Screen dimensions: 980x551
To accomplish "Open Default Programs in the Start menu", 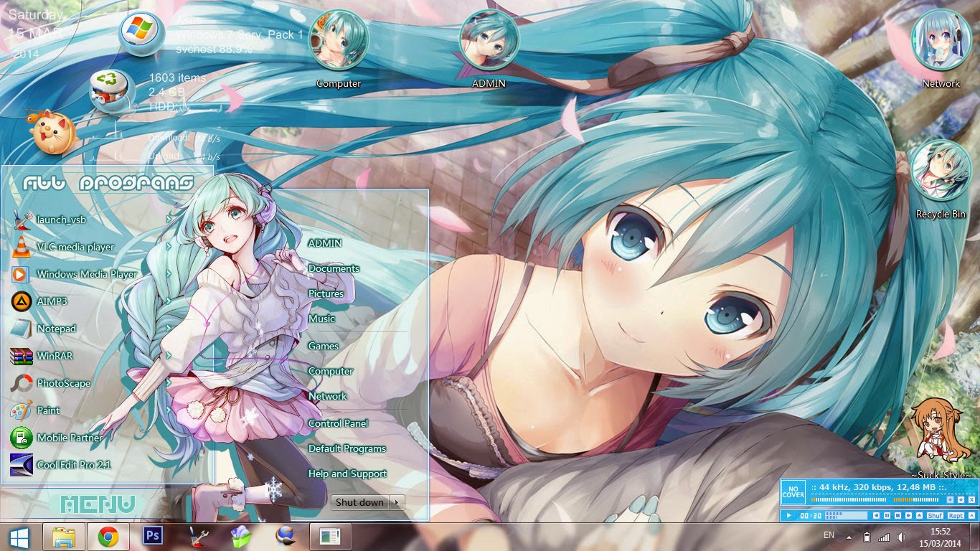I will coord(347,448).
